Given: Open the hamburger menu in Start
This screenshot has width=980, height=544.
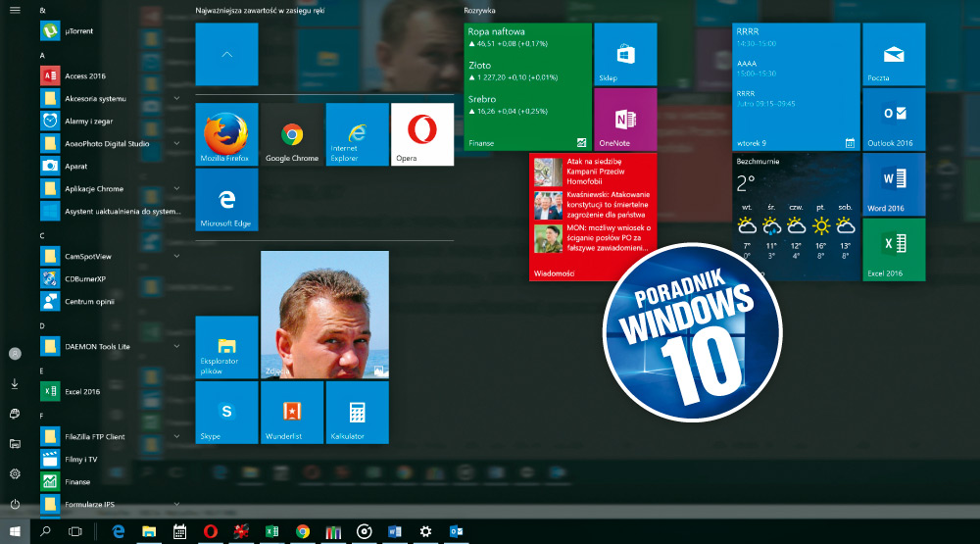Looking at the screenshot, I should 15,9.
